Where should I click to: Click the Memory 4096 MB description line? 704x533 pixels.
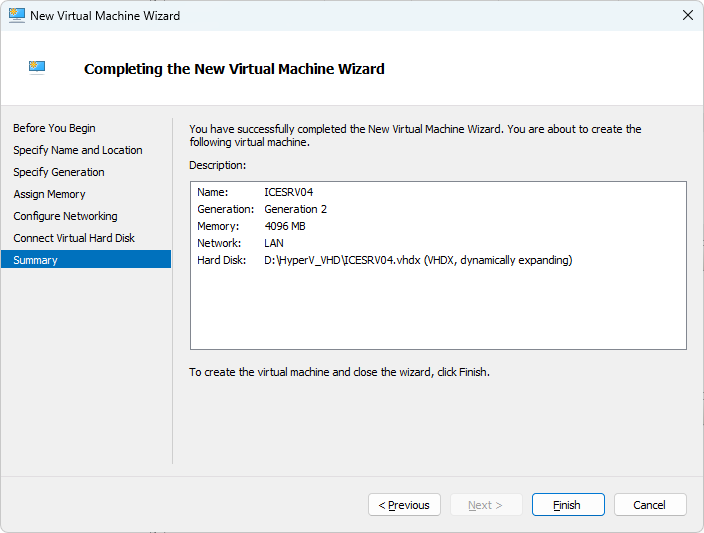tap(251, 226)
